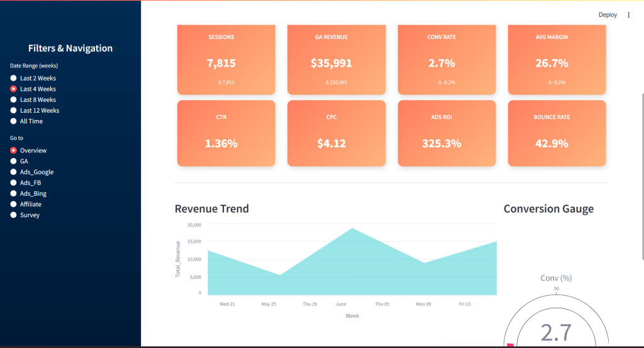644x348 pixels.
Task: Click the Bounce Rate metric card
Action: [557, 133]
